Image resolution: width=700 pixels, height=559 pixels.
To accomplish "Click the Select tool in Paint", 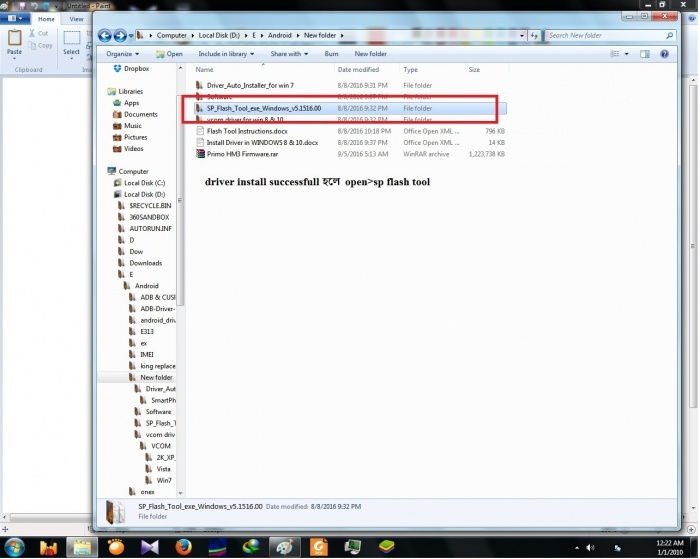I will coord(71,43).
